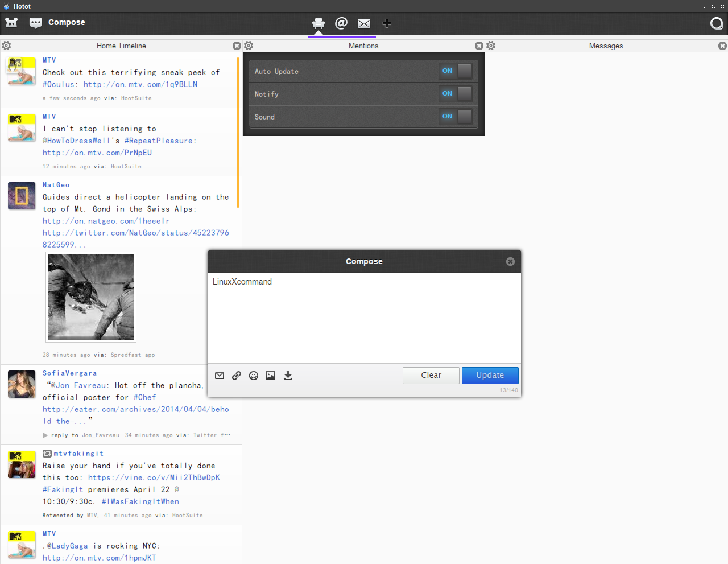The height and width of the screenshot is (564, 728).
Task: Toggle the Sound switch
Action: coord(456,117)
